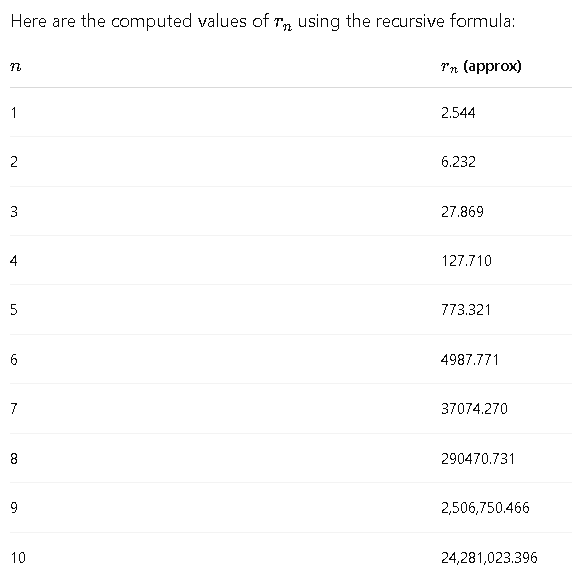The width and height of the screenshot is (572, 583).
Task: Select the value 6.232 in row 2
Action: pyautogui.click(x=458, y=162)
